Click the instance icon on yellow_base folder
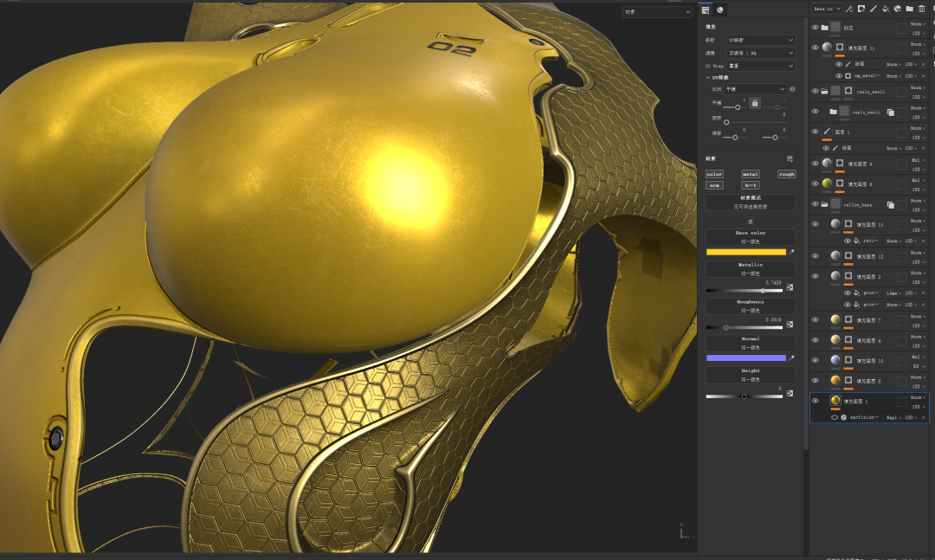The width and height of the screenshot is (935, 560). pyautogui.click(x=890, y=204)
